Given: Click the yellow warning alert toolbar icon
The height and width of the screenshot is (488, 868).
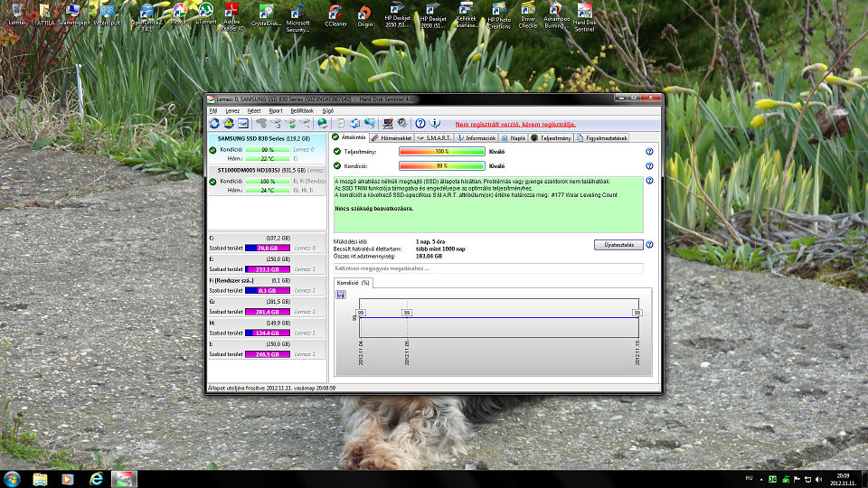Looking at the screenshot, I should coord(228,124).
